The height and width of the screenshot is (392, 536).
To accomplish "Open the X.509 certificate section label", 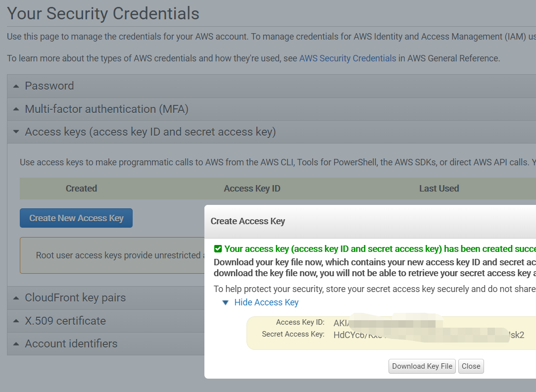I will point(65,321).
